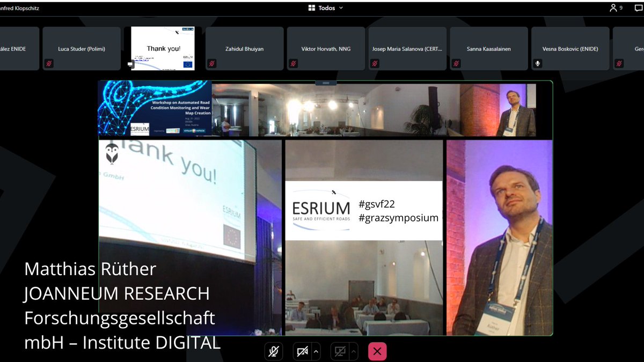The height and width of the screenshot is (362, 644).
Task: Select Zahidul Bhuiyan participant tile
Action: coord(245,49)
